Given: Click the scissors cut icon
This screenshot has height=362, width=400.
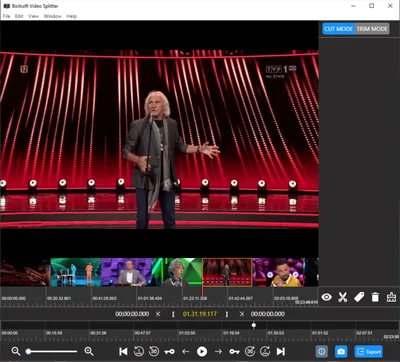Looking at the screenshot, I should [x=342, y=297].
